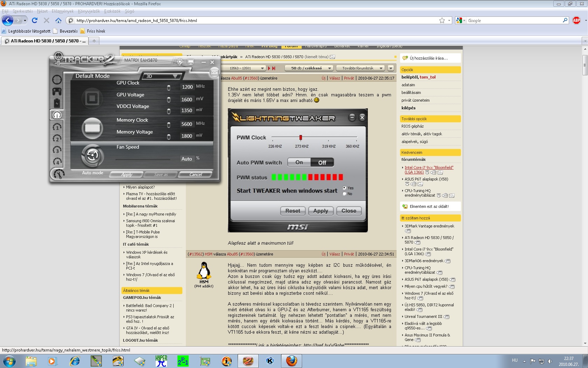
Task: Click the Adblock Plus icon in Firefox toolbar
Action: 576,20
